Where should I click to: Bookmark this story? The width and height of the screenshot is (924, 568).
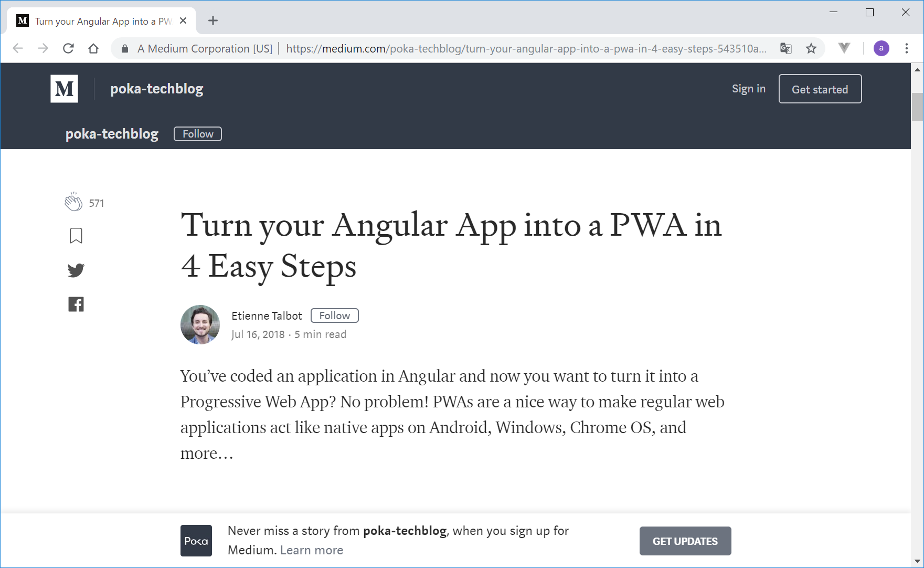pos(76,236)
